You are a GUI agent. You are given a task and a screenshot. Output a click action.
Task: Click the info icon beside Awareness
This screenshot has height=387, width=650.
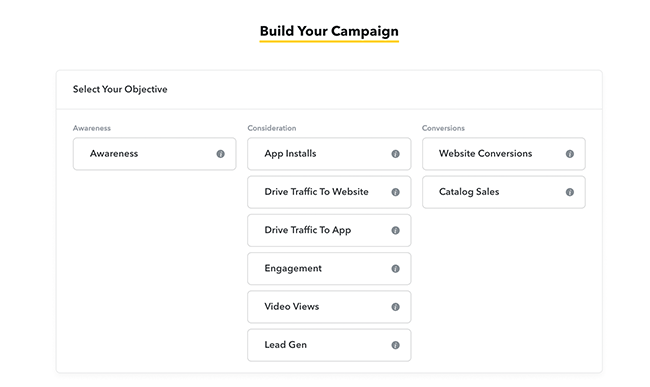[221, 154]
